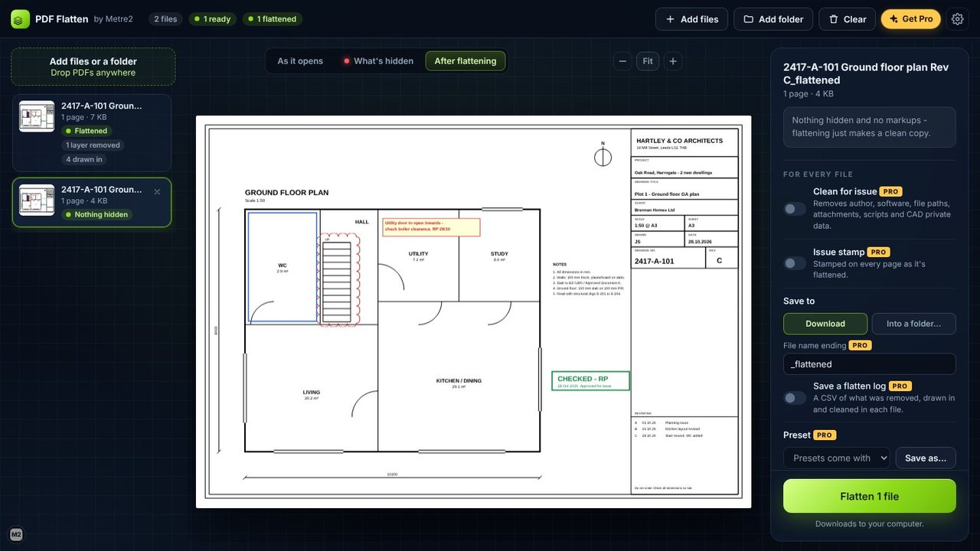
Task: Click 'Downloads to your computer.' text
Action: click(x=870, y=523)
